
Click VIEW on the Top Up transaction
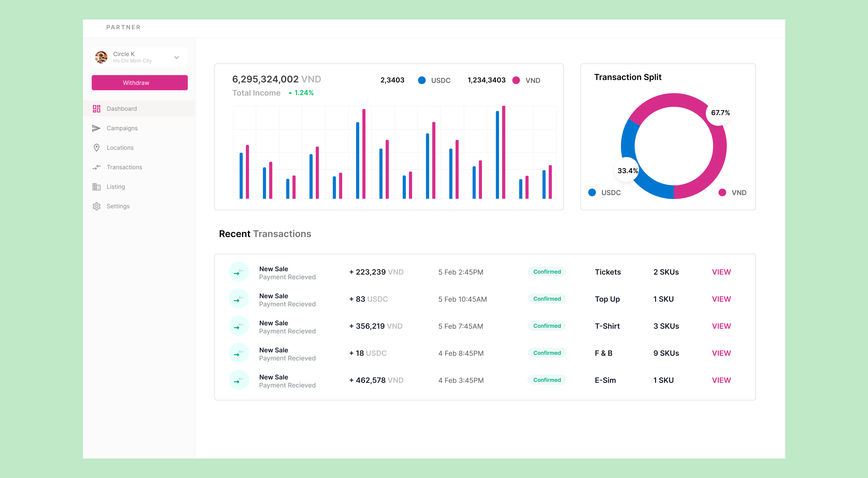pyautogui.click(x=721, y=299)
